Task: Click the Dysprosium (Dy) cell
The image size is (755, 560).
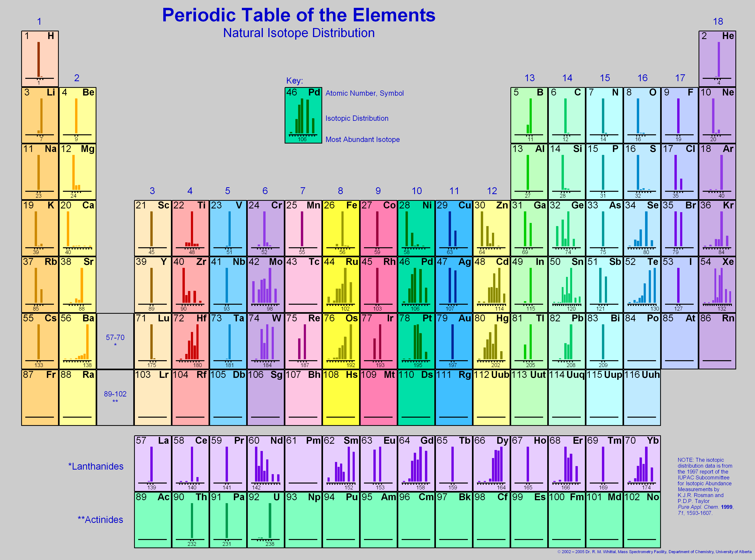Action: pyautogui.click(x=491, y=463)
